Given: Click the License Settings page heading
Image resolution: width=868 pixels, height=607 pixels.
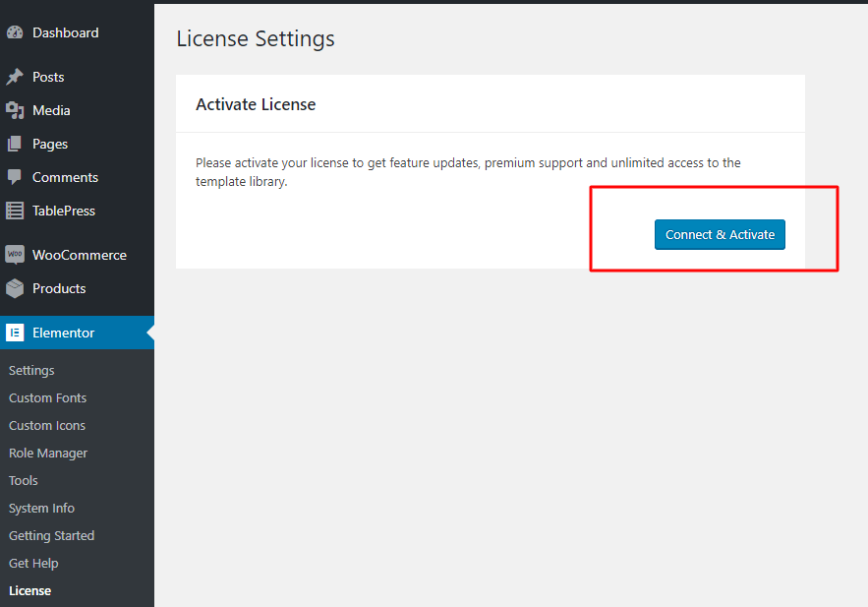Looking at the screenshot, I should tap(256, 38).
